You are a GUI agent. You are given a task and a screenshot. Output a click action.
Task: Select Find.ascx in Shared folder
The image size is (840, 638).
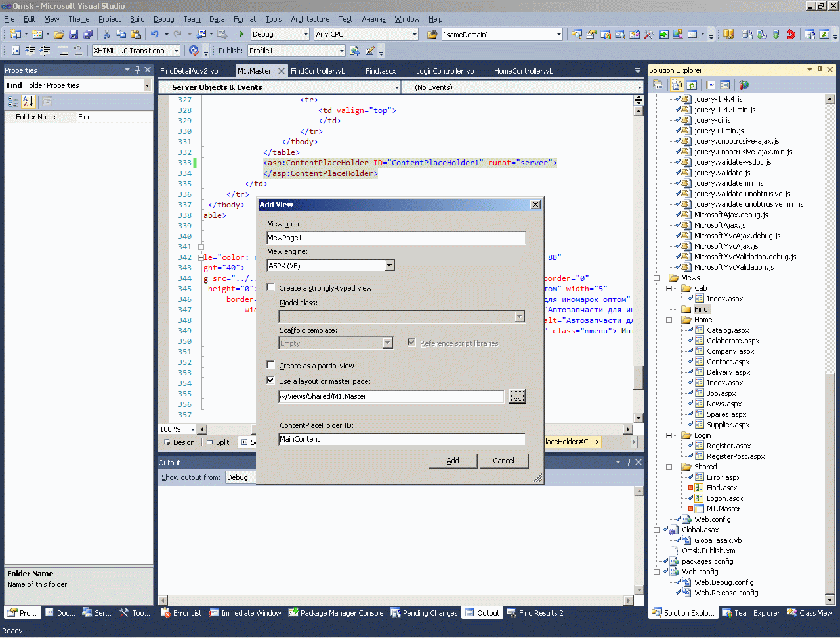click(x=721, y=488)
